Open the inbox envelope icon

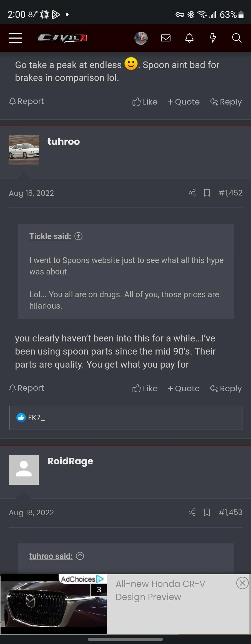coord(165,38)
